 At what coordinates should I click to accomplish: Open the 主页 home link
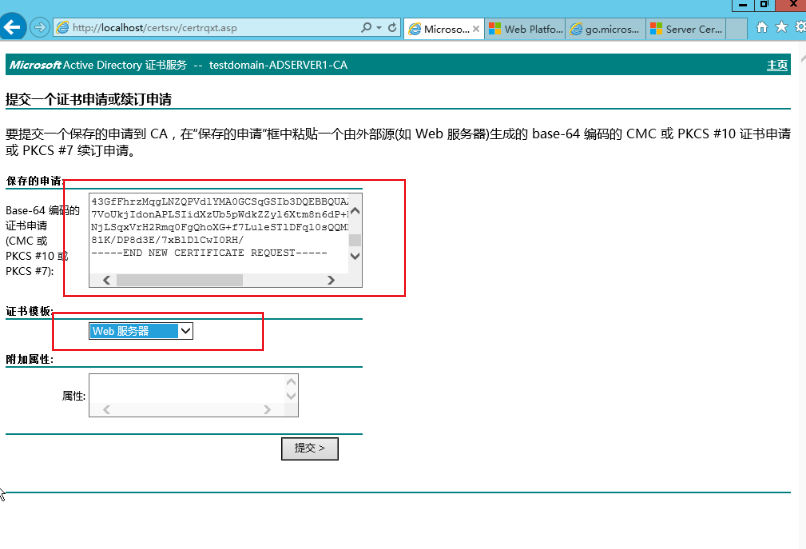777,65
